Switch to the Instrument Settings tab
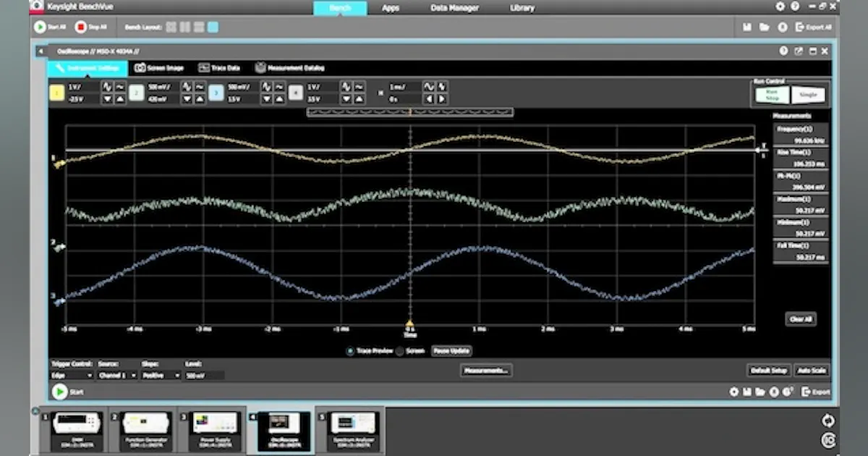Screen dimensions: 868x456 88,68
